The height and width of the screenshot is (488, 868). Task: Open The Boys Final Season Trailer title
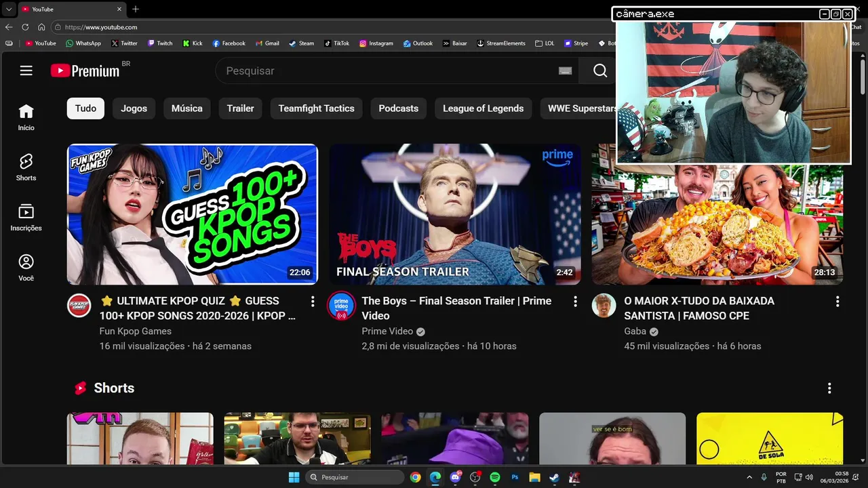tap(456, 308)
